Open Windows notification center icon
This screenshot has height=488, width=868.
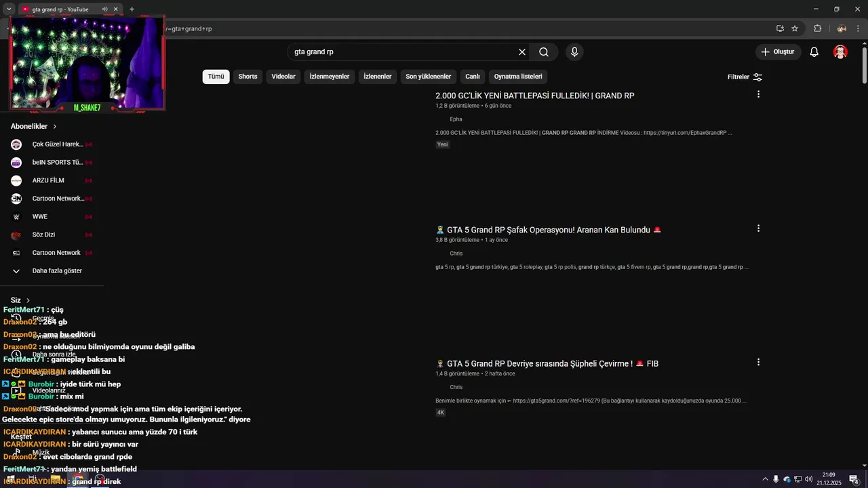854,479
